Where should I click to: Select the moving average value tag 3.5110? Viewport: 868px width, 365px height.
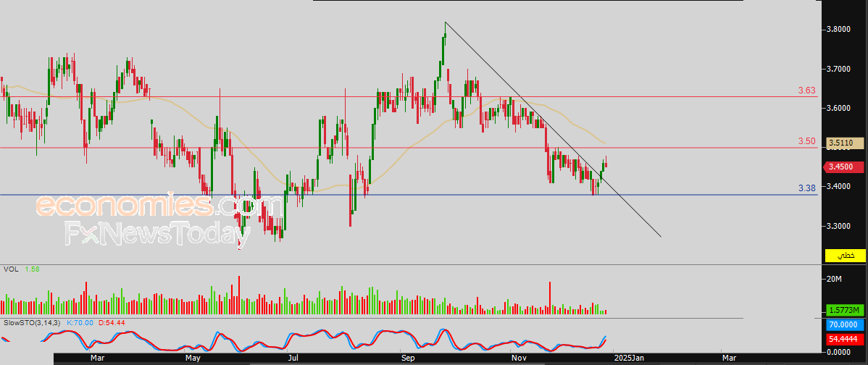click(x=845, y=143)
